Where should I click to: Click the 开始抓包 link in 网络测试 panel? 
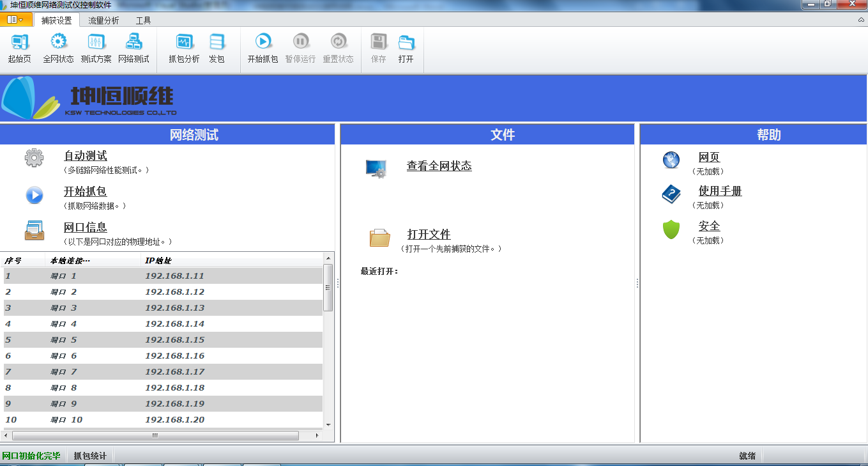click(86, 192)
